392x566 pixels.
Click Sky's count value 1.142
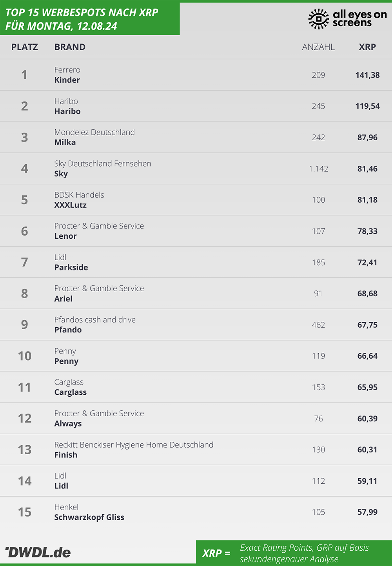tap(318, 169)
